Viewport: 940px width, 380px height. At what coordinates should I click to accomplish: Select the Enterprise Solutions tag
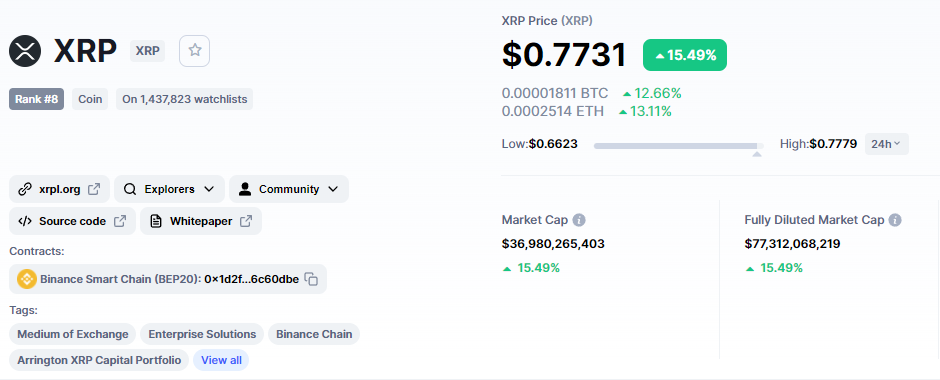[202, 334]
